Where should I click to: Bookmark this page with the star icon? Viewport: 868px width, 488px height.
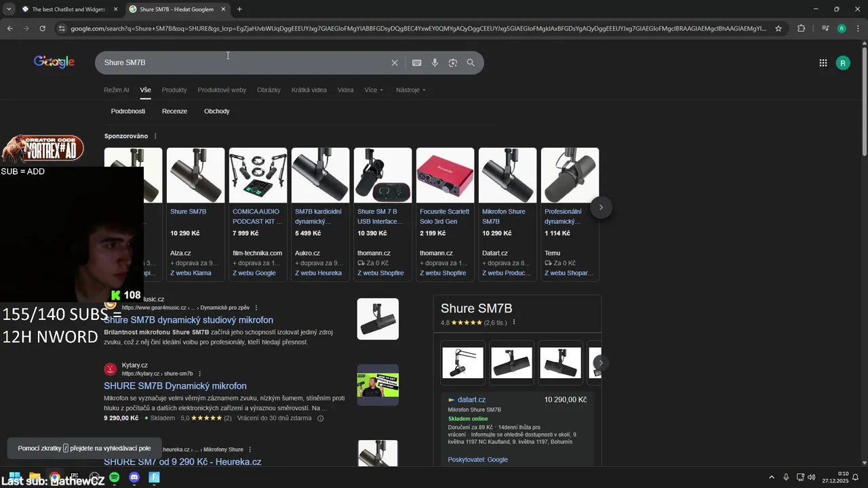click(778, 28)
